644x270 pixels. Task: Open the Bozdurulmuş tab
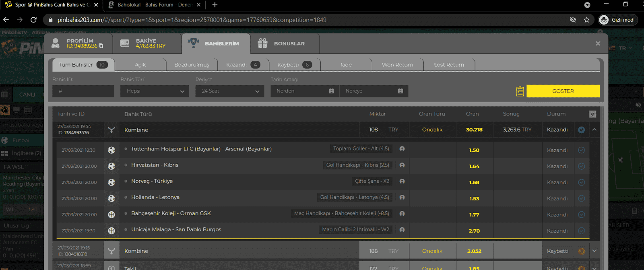[192, 65]
